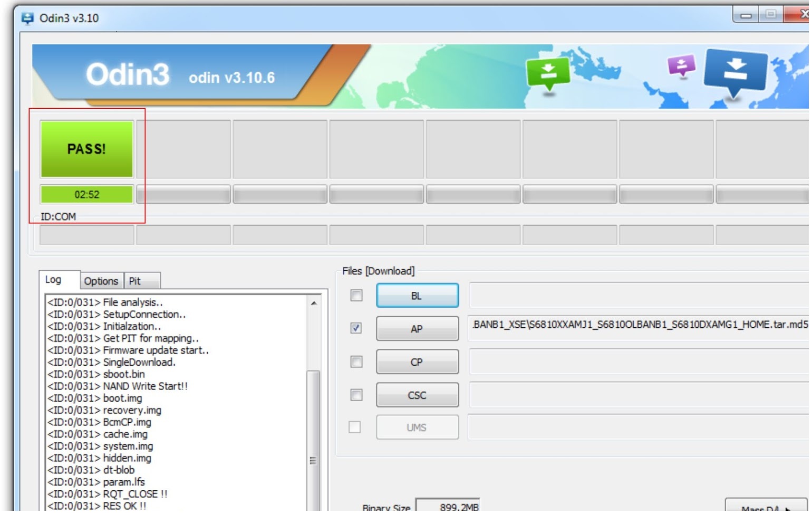Image resolution: width=812 pixels, height=513 pixels.
Task: Select 'Get PIT for mapping..' log line
Action: (x=123, y=338)
